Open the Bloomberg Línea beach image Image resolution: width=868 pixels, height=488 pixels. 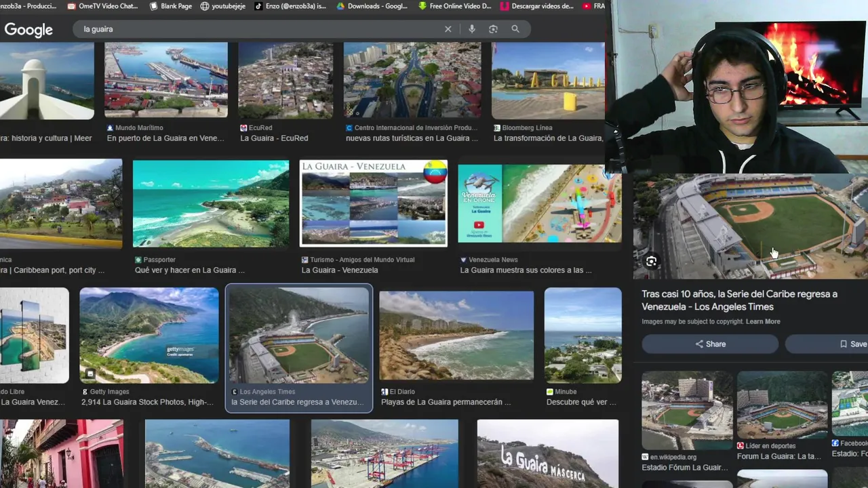tap(548, 81)
